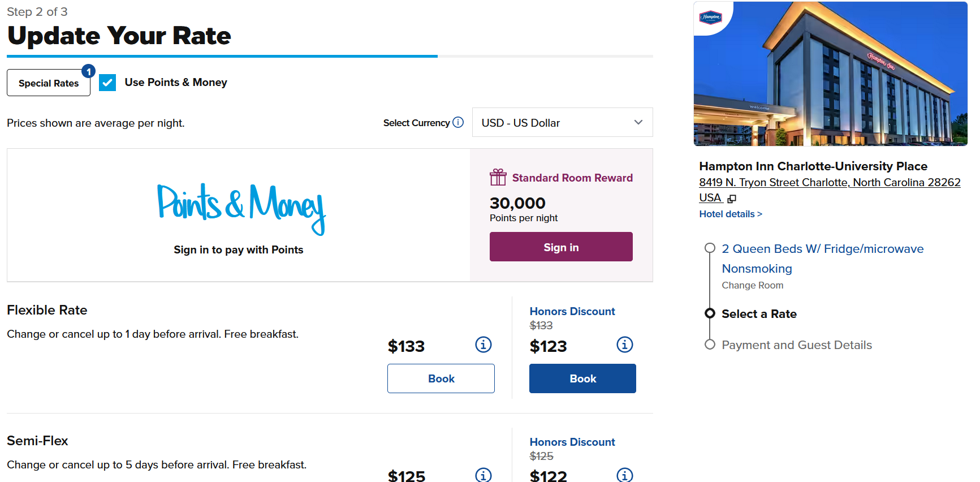
Task: Click info icon beside $122 Honors Discount
Action: pos(624,475)
